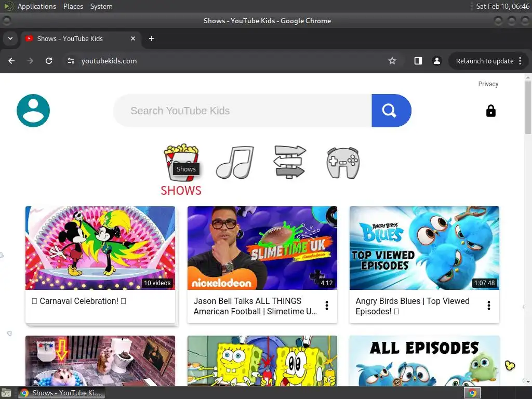The height and width of the screenshot is (399, 532).
Task: Open the teal profile avatar
Action: [33, 111]
